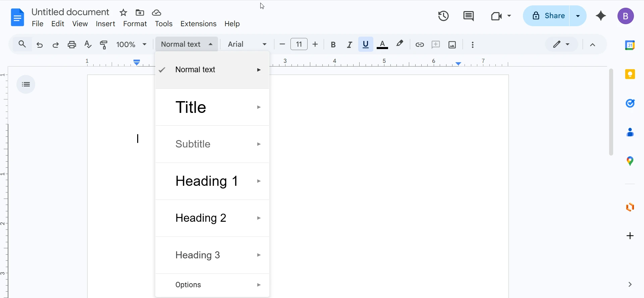Decrease the font size

[282, 44]
